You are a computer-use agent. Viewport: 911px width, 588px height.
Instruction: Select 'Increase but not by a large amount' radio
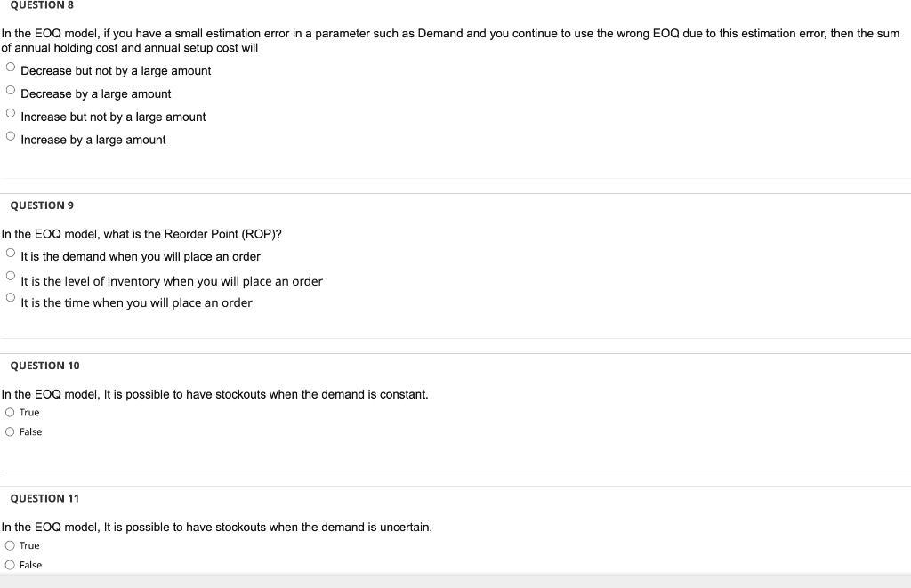coord(11,113)
